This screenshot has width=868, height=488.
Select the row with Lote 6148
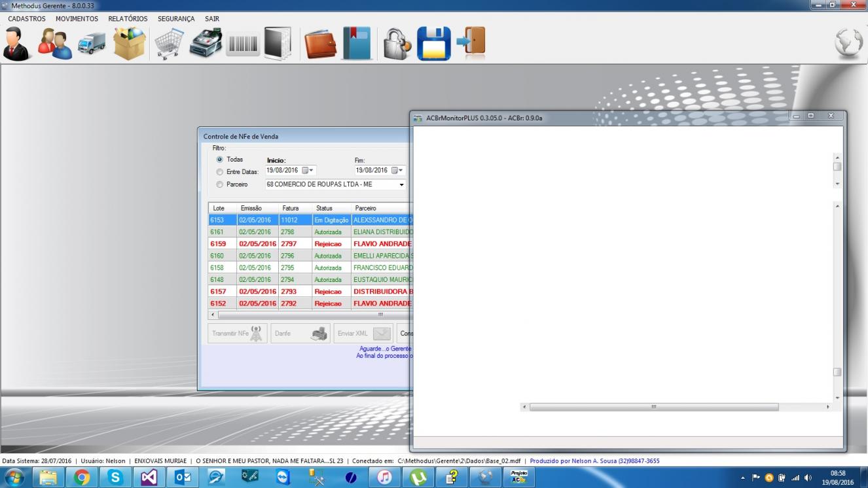click(x=311, y=279)
